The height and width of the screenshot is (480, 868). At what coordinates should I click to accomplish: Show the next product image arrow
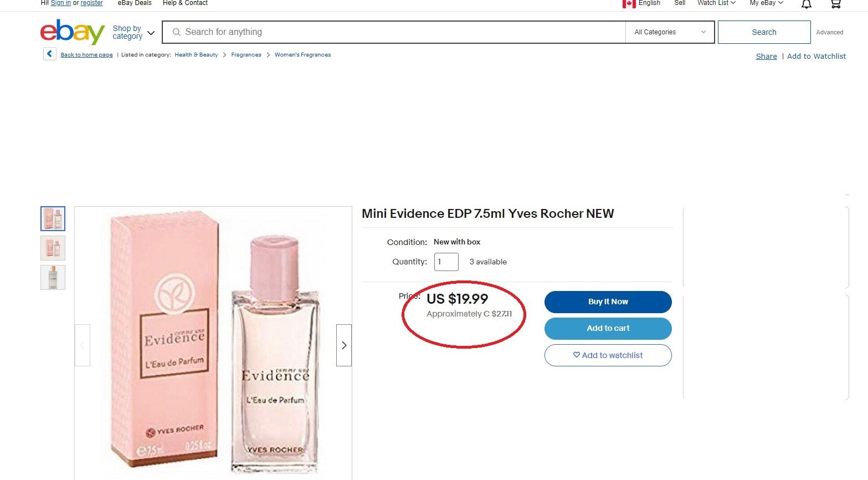tap(344, 345)
